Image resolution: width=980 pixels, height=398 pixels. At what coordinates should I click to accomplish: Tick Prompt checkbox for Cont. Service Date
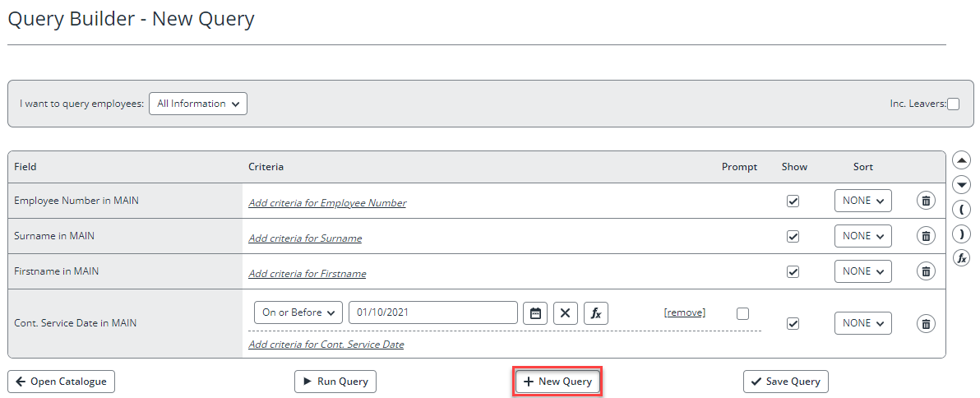pyautogui.click(x=743, y=313)
